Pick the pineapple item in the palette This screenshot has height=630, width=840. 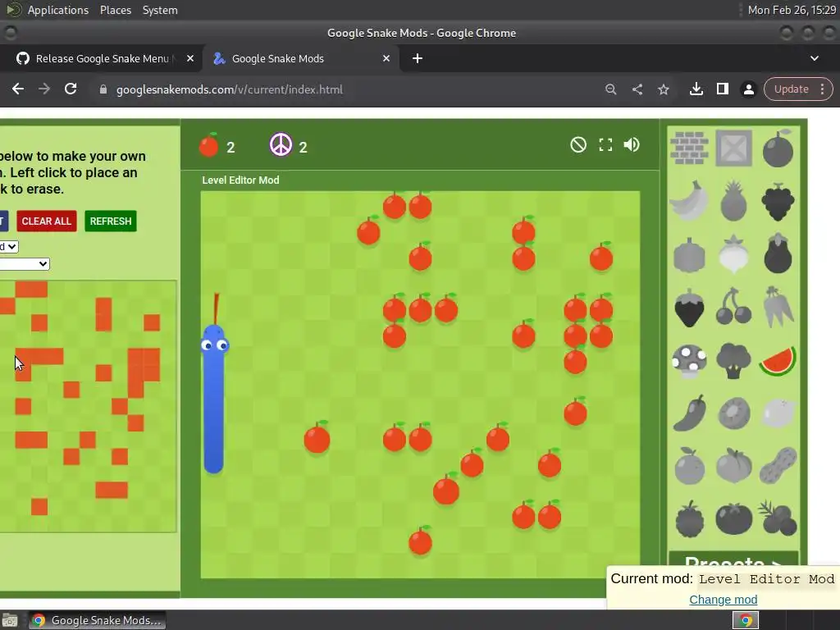[x=733, y=201]
